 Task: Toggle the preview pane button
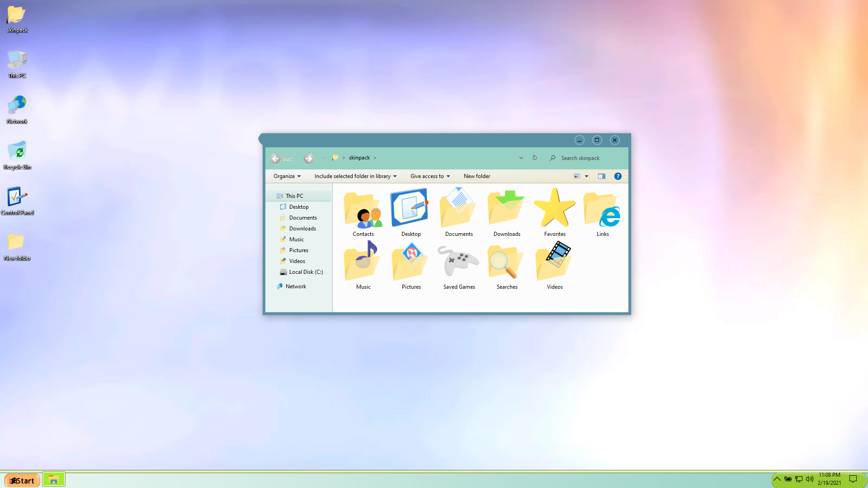point(601,176)
